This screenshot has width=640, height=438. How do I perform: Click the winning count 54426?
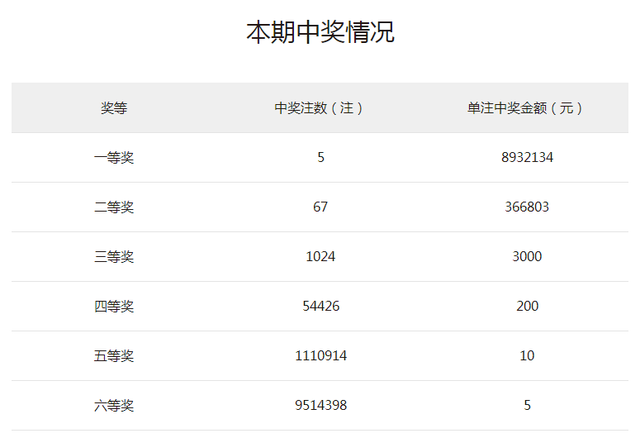click(x=321, y=306)
